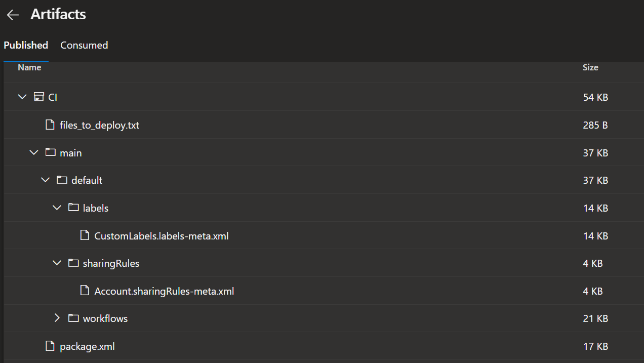The width and height of the screenshot is (644, 363).
Task: Collapse the CI artifact node
Action: pyautogui.click(x=22, y=97)
